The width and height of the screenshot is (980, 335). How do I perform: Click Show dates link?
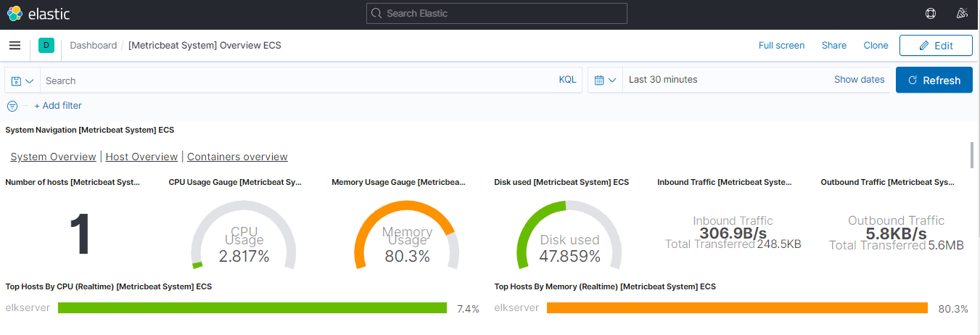coord(859,80)
